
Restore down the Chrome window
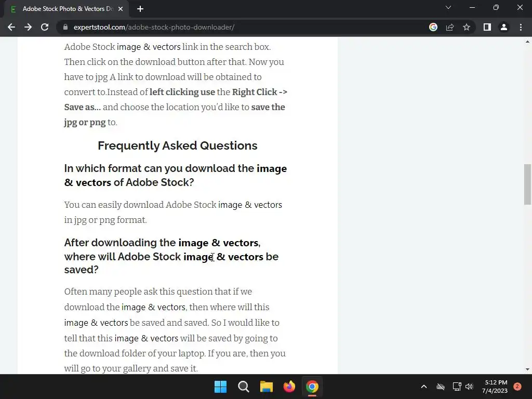[x=496, y=7]
